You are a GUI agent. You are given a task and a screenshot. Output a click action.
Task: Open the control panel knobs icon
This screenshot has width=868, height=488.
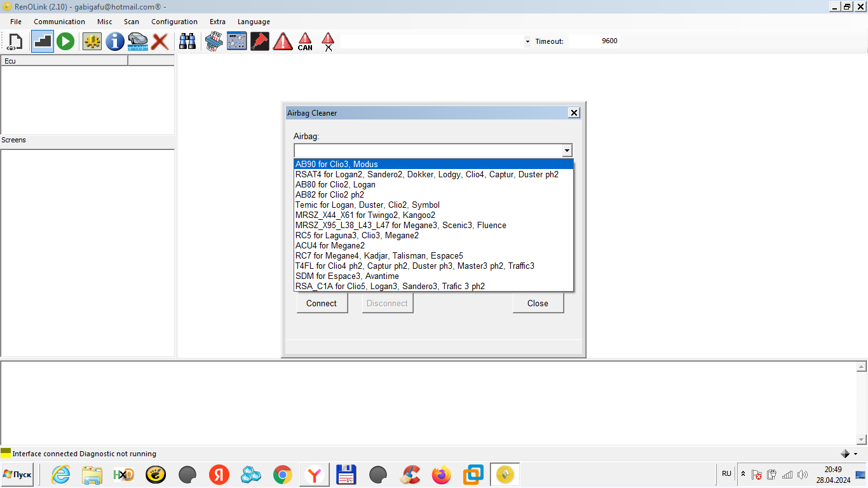(237, 42)
